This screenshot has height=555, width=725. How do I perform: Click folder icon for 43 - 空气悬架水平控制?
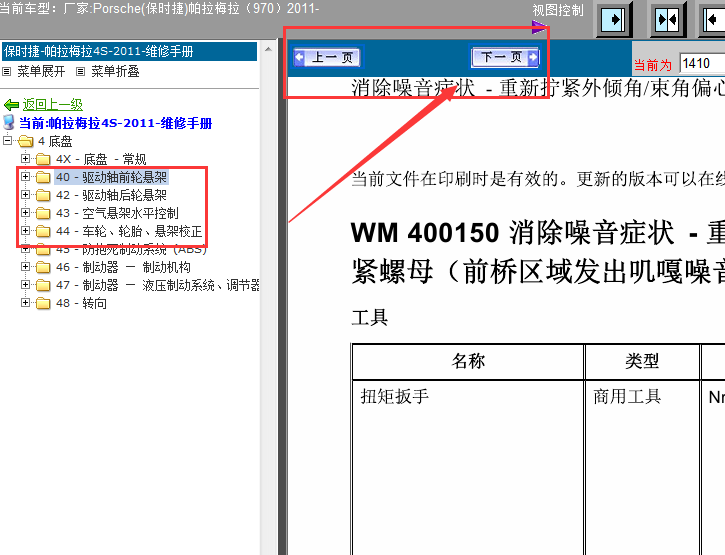pyautogui.click(x=43, y=213)
